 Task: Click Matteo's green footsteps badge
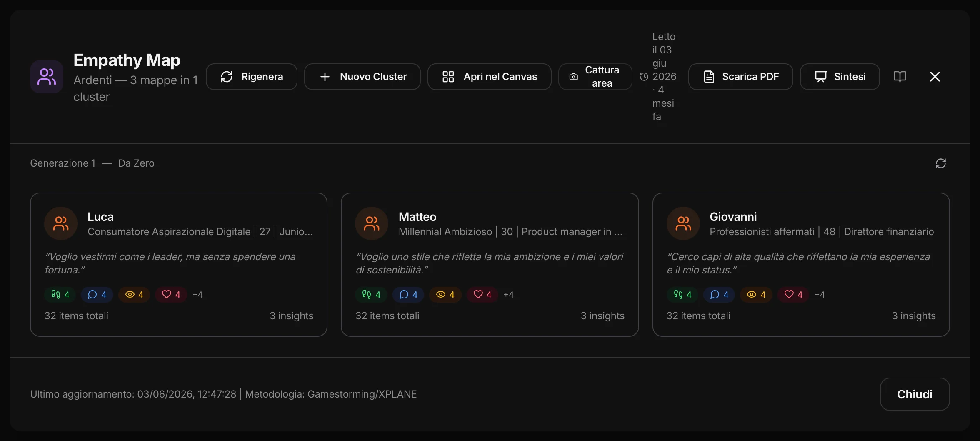[371, 295]
